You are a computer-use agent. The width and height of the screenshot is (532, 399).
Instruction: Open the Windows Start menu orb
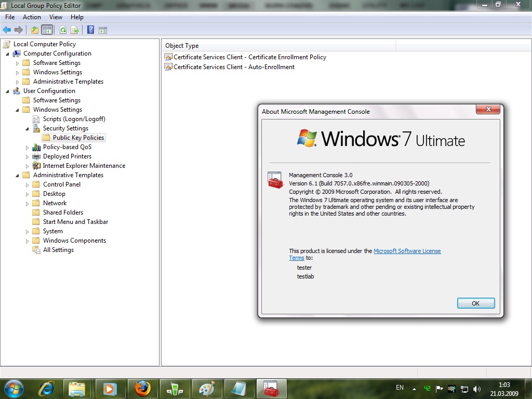coord(14,389)
